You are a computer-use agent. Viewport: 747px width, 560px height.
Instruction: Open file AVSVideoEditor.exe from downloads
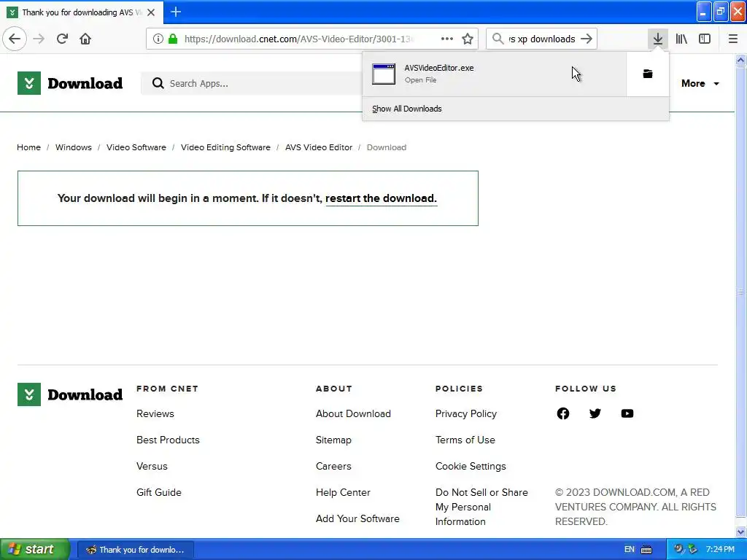coord(495,74)
